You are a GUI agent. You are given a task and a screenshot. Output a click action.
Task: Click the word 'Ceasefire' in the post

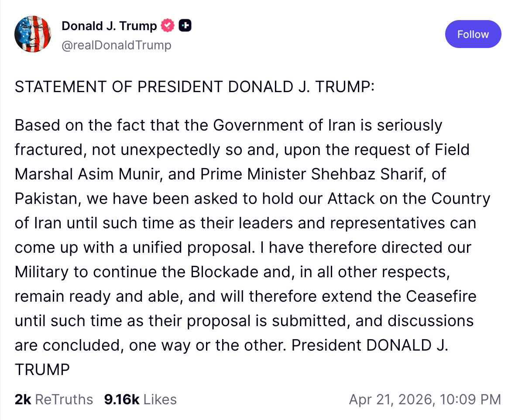(441, 296)
